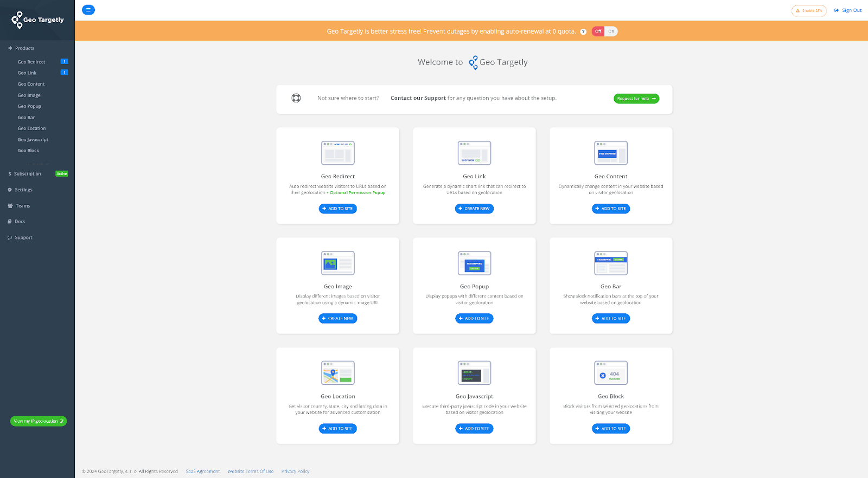Image resolution: width=868 pixels, height=478 pixels.
Task: Click the Geo Targetly logo in sidebar
Action: [x=37, y=20]
